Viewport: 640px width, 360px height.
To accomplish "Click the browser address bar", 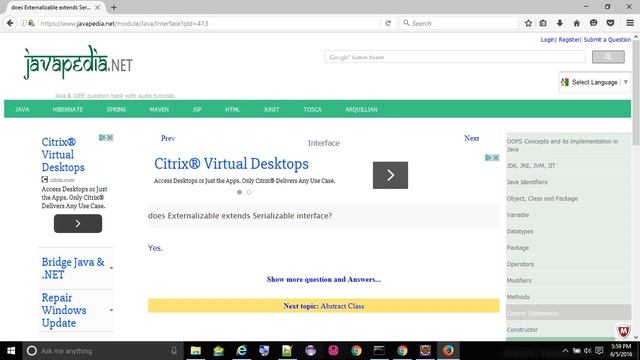I will [208, 23].
